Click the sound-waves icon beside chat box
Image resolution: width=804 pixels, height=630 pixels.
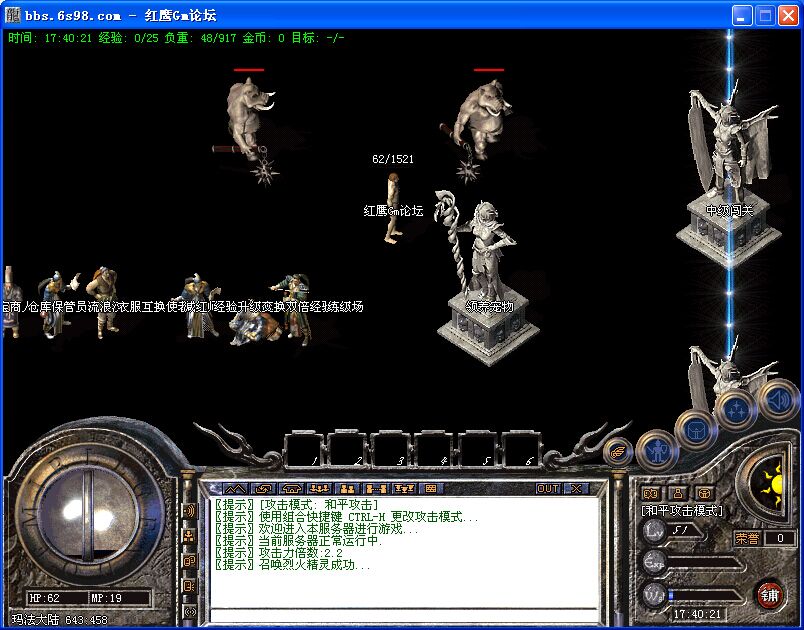point(189,511)
